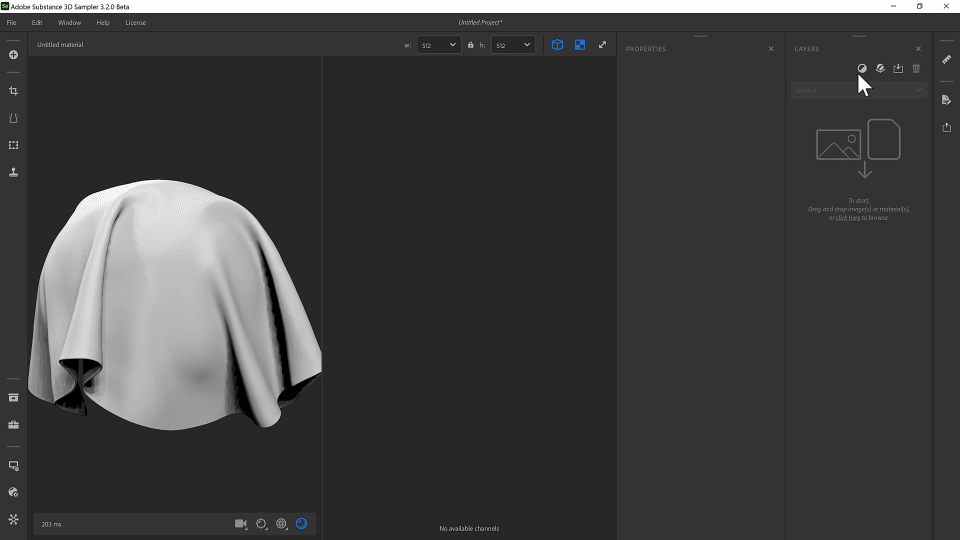
Task: Open the material shader settings icon
Action: pyautogui.click(x=13, y=492)
